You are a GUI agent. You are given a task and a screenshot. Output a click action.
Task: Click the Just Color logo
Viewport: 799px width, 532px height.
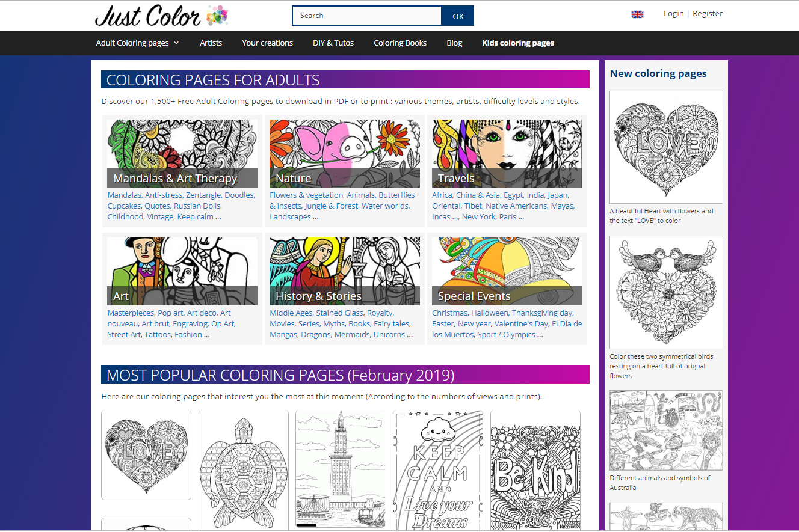(x=161, y=16)
